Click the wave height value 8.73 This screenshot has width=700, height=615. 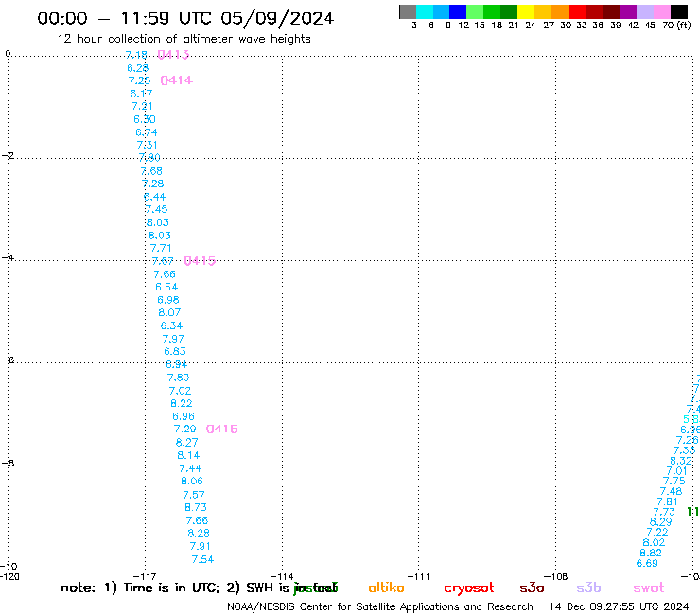coord(196,508)
